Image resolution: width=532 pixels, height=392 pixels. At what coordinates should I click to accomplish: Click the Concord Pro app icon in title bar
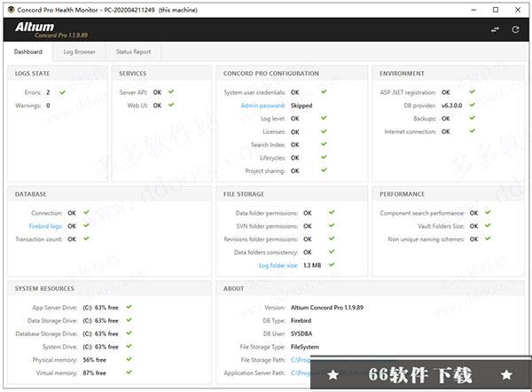11,10
